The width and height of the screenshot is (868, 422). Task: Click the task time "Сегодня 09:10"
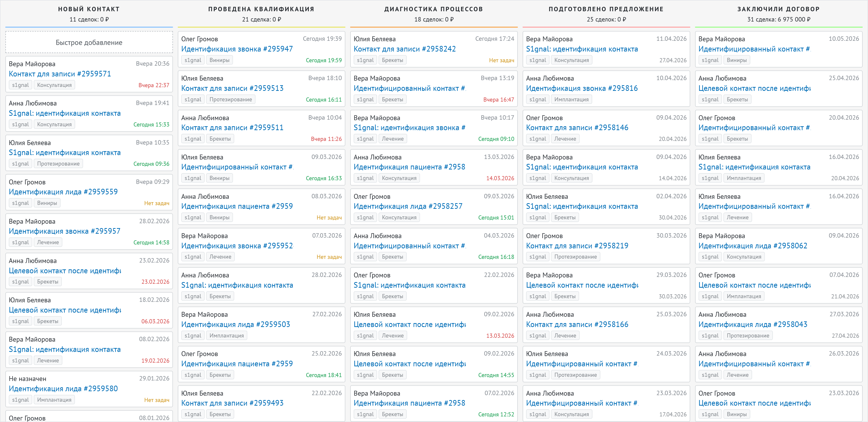click(x=496, y=139)
